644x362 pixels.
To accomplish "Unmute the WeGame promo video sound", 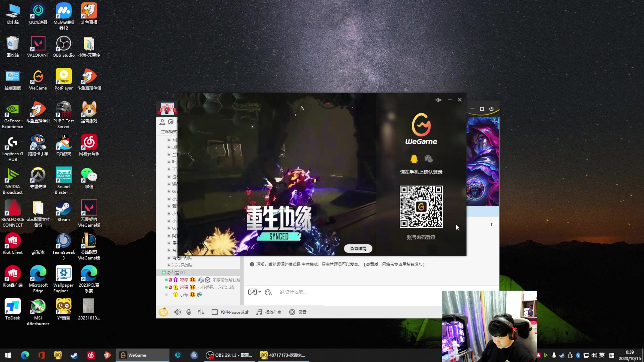I will (438, 100).
